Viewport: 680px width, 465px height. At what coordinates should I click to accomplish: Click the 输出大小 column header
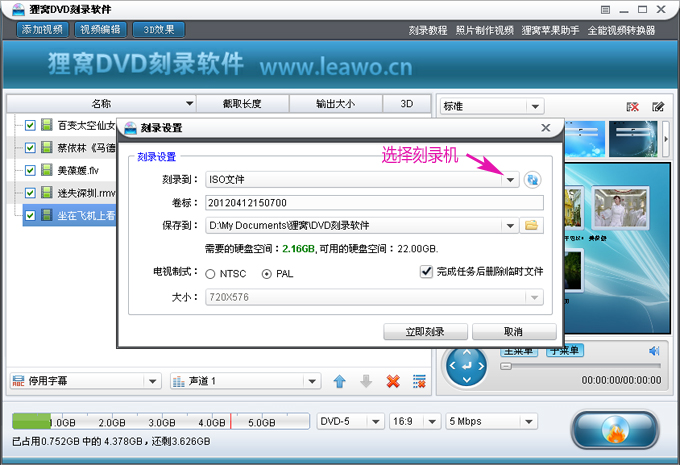336,104
